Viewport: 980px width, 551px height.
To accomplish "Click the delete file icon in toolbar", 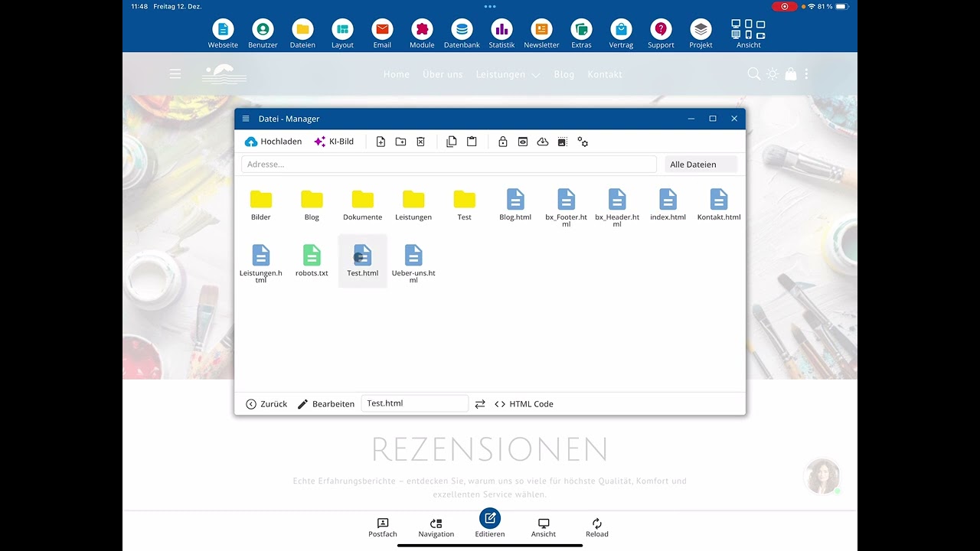I will [x=420, y=142].
